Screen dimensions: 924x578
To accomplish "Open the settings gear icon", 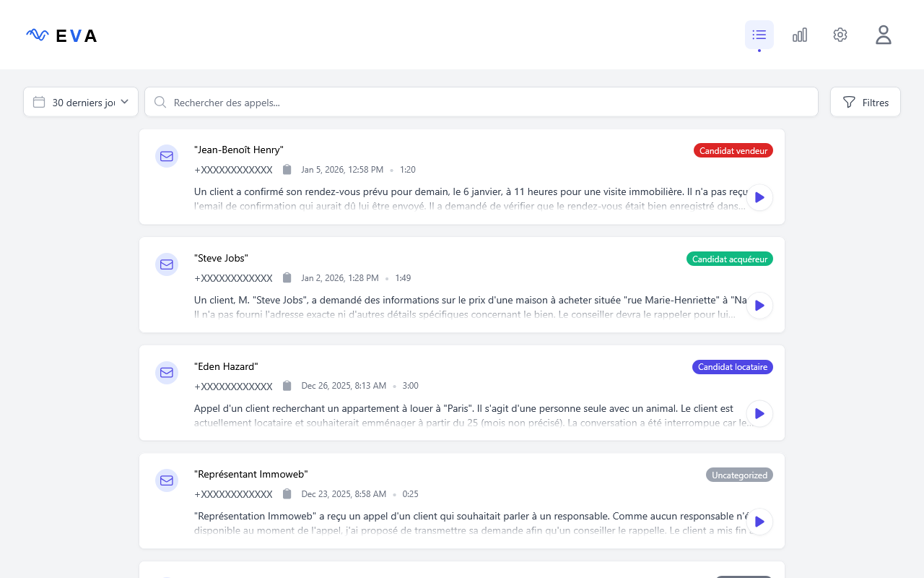I will 840,34.
